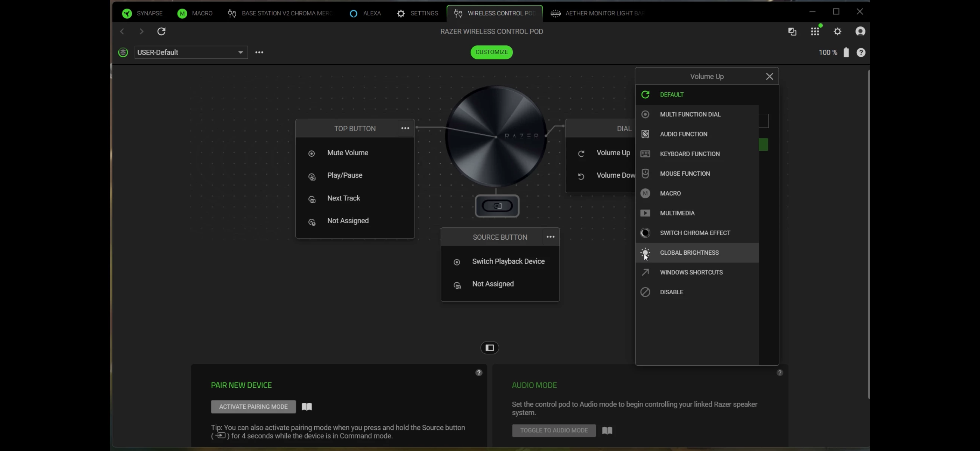Click the window layout icon near modules grid
The image size is (980, 451).
792,31
